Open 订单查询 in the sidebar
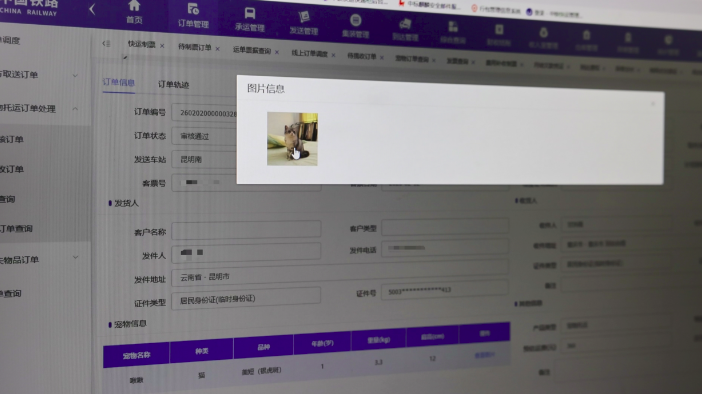Screen dimensions: 702x394 click(16, 228)
